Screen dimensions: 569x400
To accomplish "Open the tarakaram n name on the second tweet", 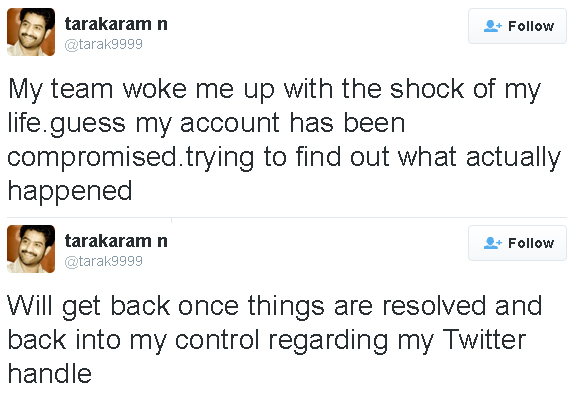I will [116, 241].
